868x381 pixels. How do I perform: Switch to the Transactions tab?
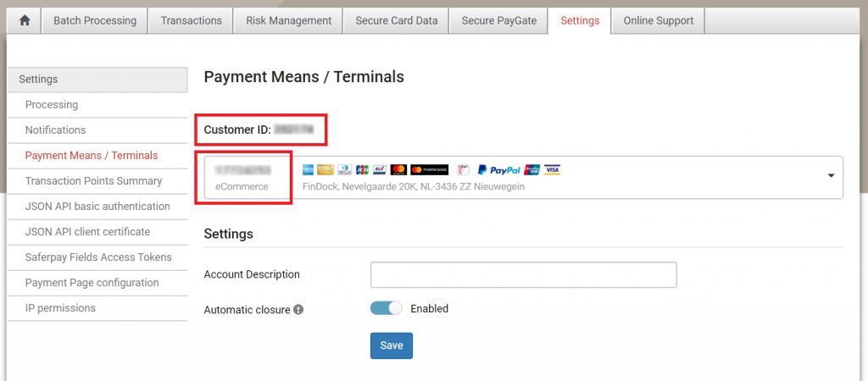(192, 21)
